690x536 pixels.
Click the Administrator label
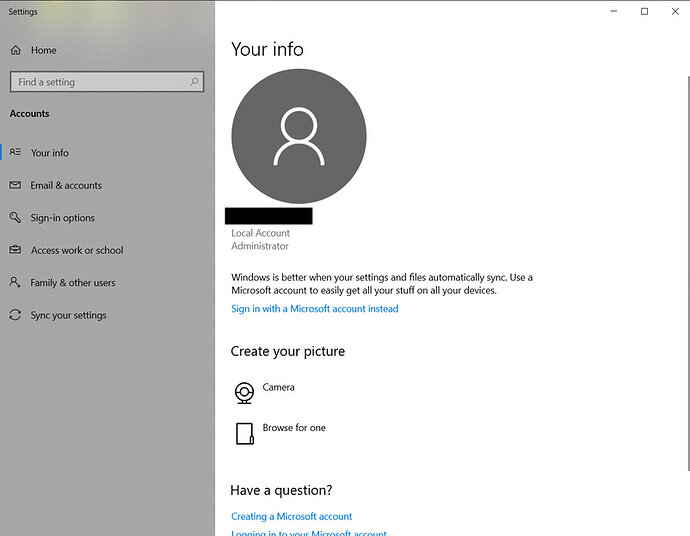click(x=260, y=246)
